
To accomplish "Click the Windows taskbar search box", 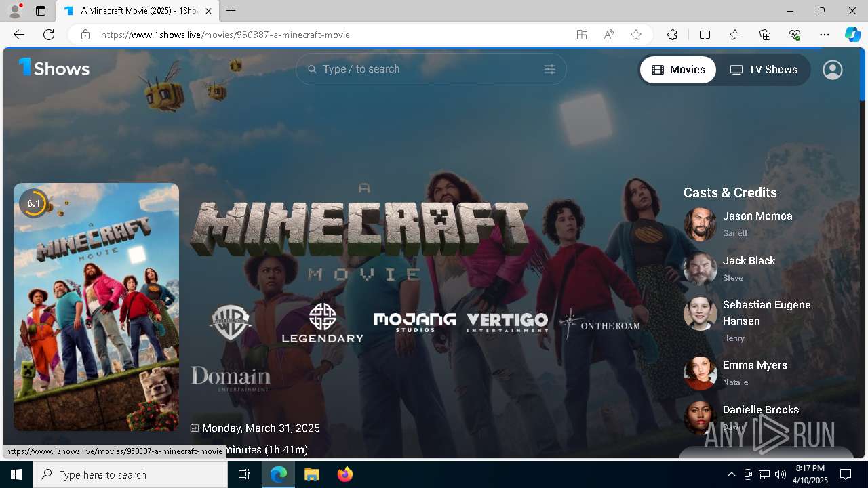I will 130,474.
